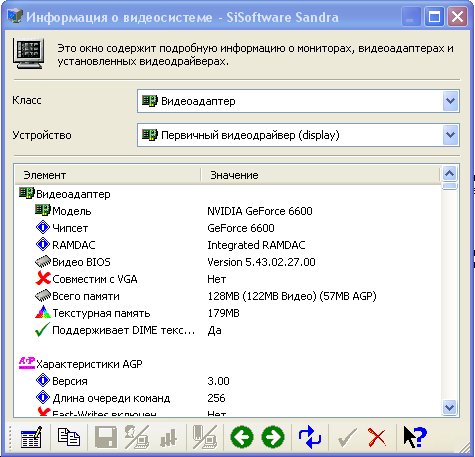The width and height of the screenshot is (475, 457).
Task: Select the queue length value 256
Action: pos(216,398)
